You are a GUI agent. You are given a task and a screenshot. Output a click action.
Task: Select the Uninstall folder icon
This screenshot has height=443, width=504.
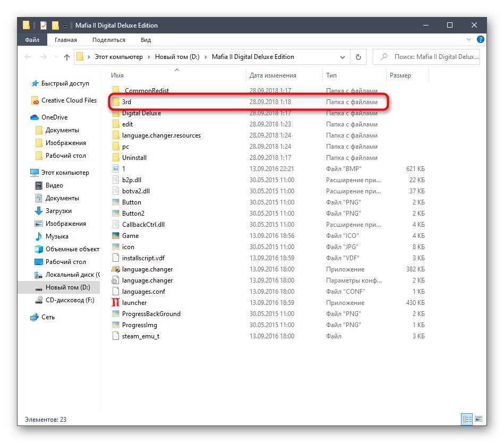point(116,158)
